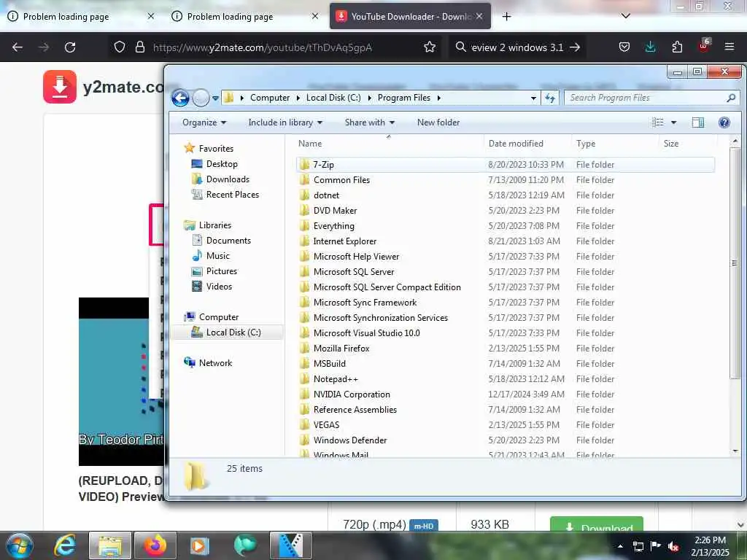Screen dimensions: 747x560
Task: Open Windows Media Player from taskbar
Action: pyautogui.click(x=200, y=545)
